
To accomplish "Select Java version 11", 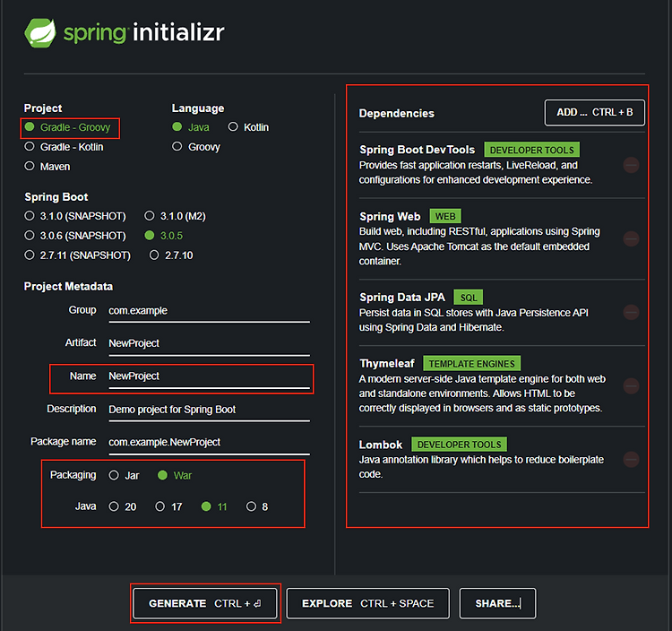I will (214, 506).
